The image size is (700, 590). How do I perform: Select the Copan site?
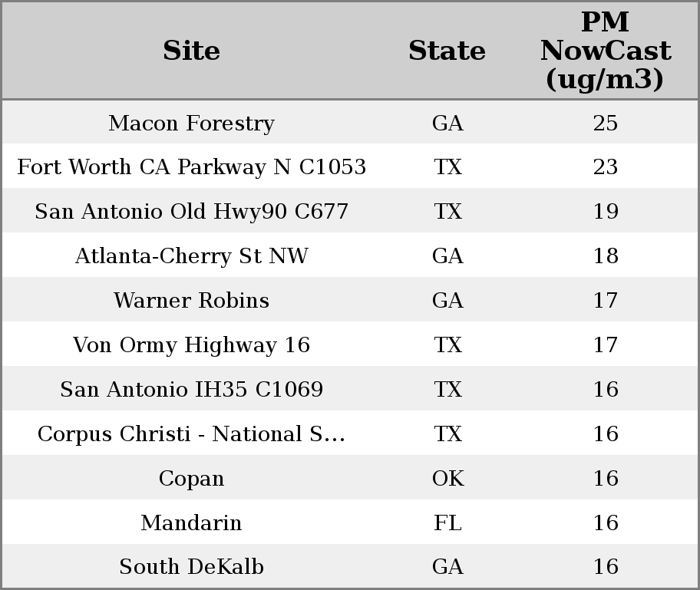(191, 479)
